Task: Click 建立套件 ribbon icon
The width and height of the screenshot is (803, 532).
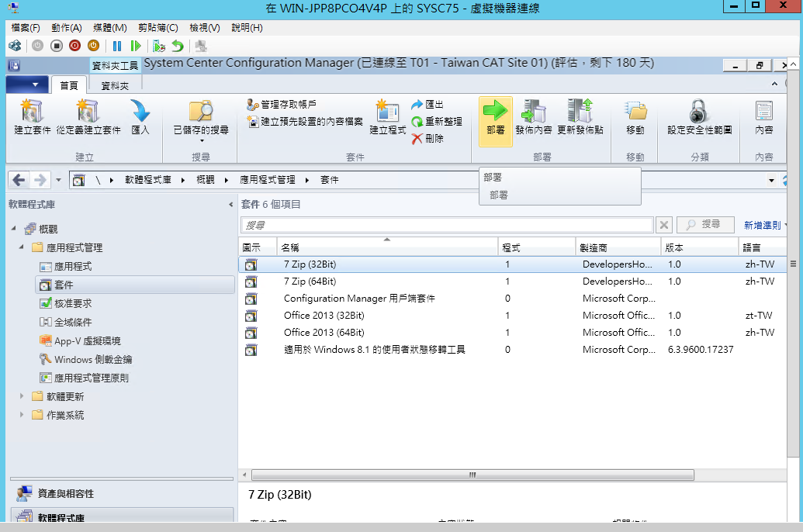Action: coord(33,117)
